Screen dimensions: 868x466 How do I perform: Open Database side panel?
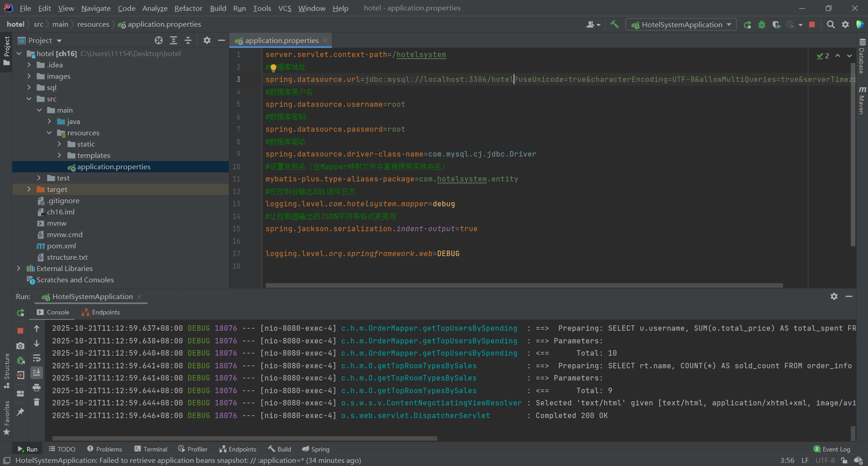coord(862,56)
